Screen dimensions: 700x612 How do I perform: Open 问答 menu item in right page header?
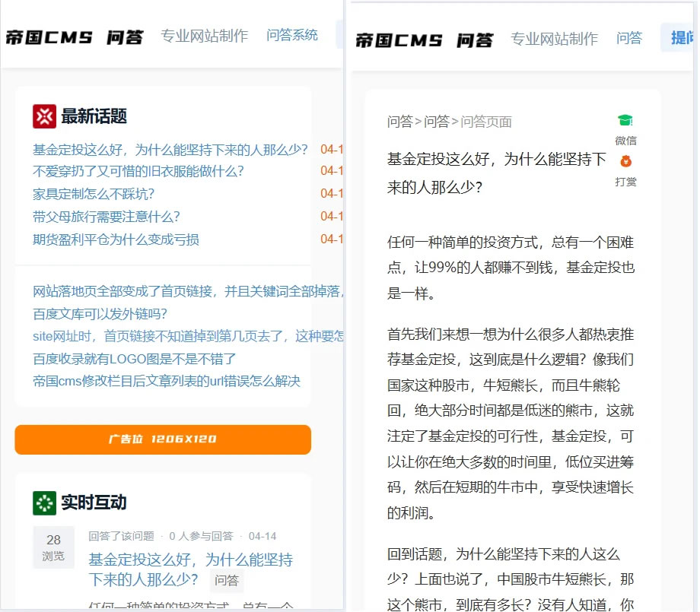click(x=629, y=38)
